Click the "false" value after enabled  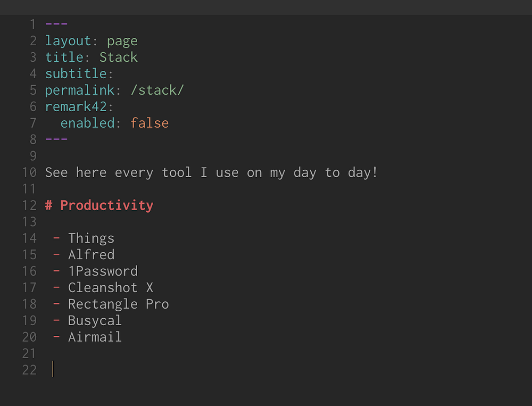click(149, 123)
